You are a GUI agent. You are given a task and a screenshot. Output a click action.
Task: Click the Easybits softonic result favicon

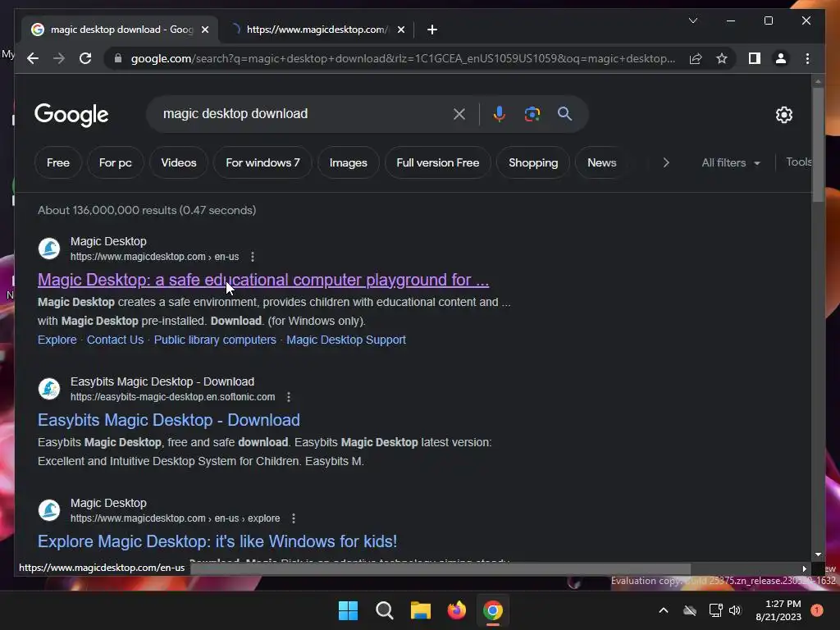click(x=49, y=389)
